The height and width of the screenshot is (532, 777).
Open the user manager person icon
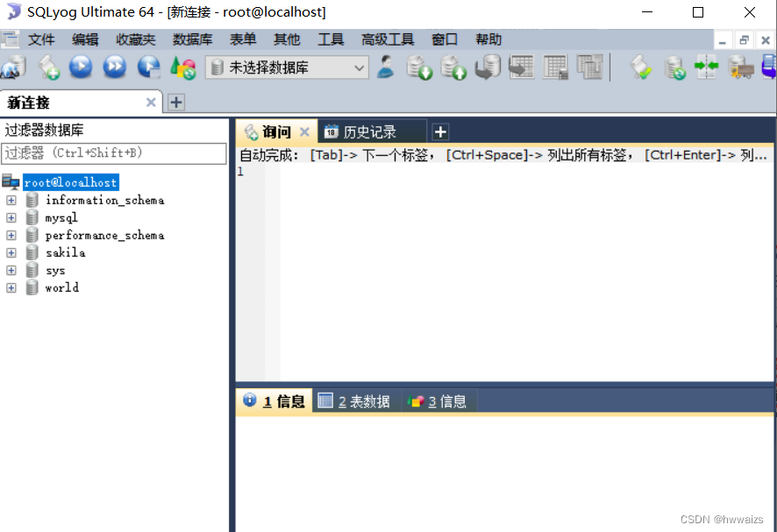coord(386,67)
